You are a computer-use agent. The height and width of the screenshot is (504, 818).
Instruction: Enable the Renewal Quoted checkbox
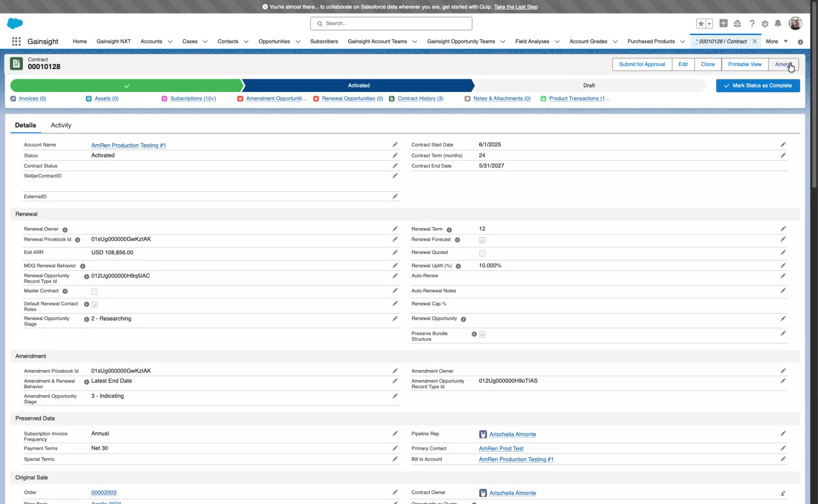click(482, 253)
